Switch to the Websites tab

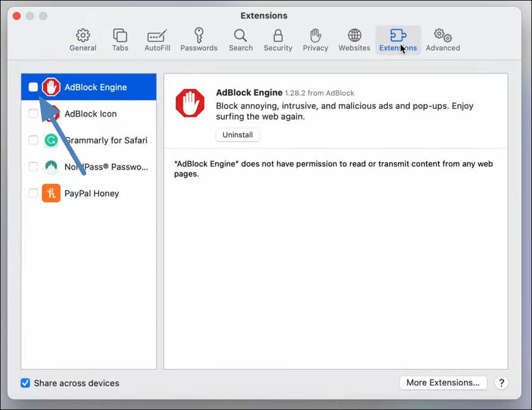pyautogui.click(x=354, y=39)
